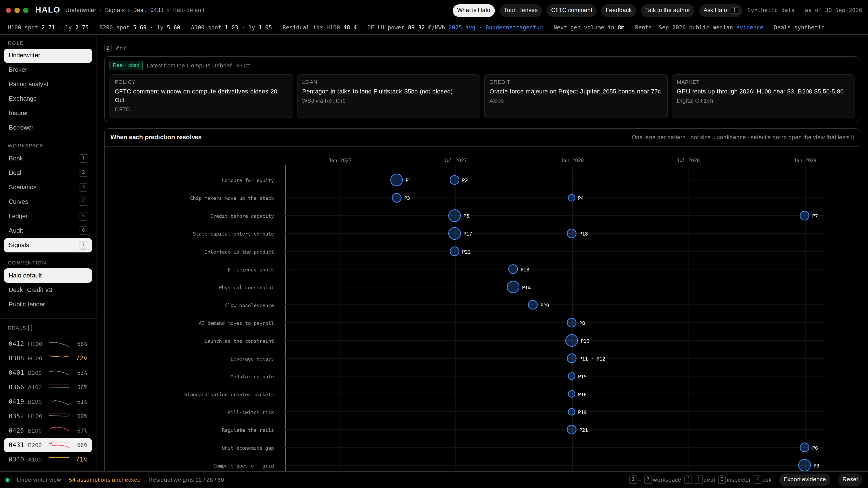The width and height of the screenshot is (868, 488).
Task: Open the P7 dot at Jan 2029
Action: click(x=804, y=216)
